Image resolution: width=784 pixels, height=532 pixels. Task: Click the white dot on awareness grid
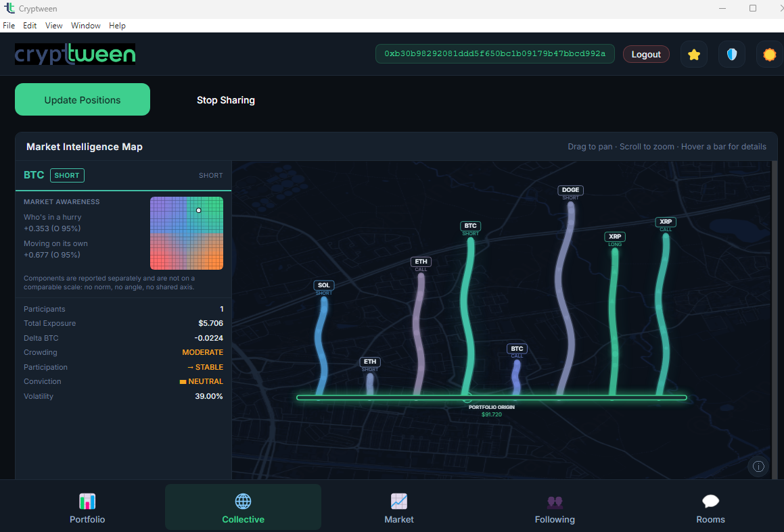198,210
